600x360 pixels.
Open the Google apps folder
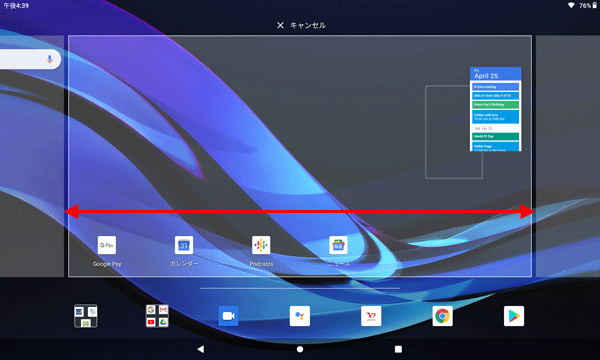(157, 316)
